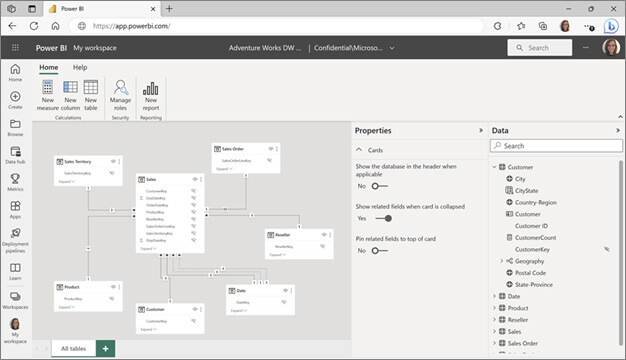The height and width of the screenshot is (360, 626).
Task: Collapse the ribbon with the caret
Action: [620, 117]
